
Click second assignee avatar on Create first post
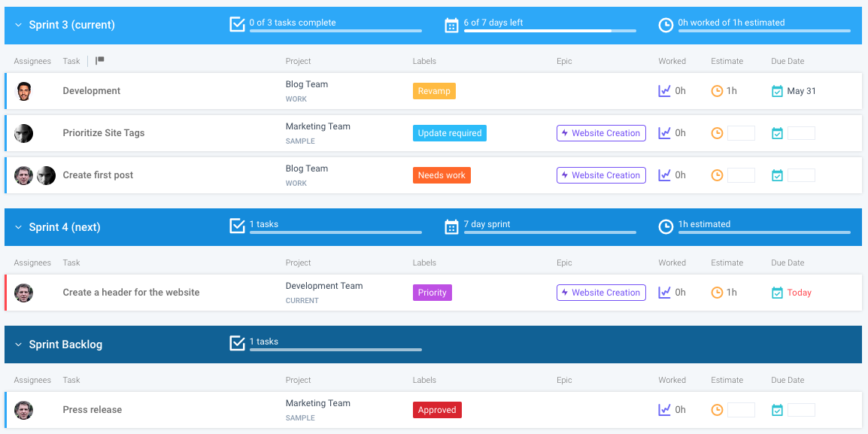coord(46,175)
